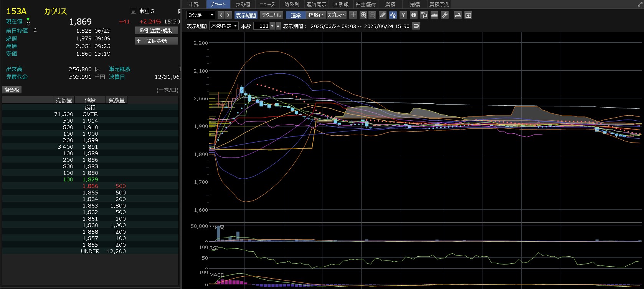Click the yen currency icon

pos(403,15)
